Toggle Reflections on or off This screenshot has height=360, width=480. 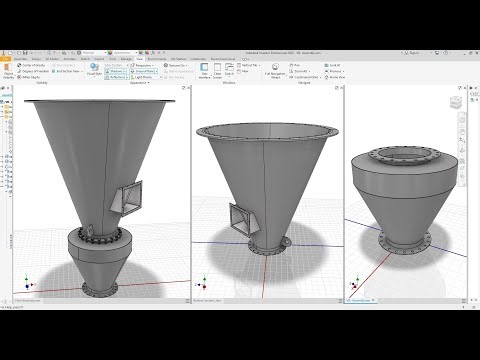[116, 77]
